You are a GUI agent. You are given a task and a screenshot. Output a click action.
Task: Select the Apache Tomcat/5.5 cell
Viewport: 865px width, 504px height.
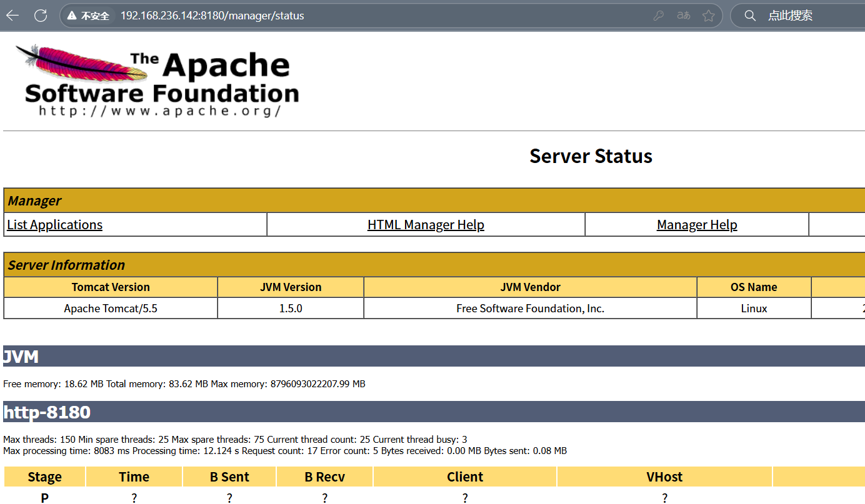point(111,308)
